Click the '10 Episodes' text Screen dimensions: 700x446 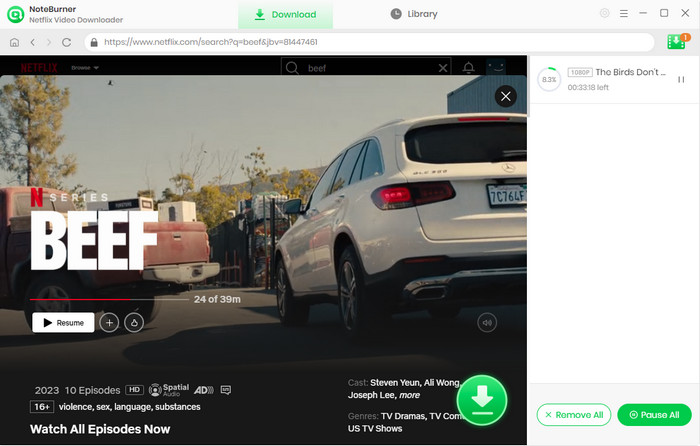(x=92, y=390)
